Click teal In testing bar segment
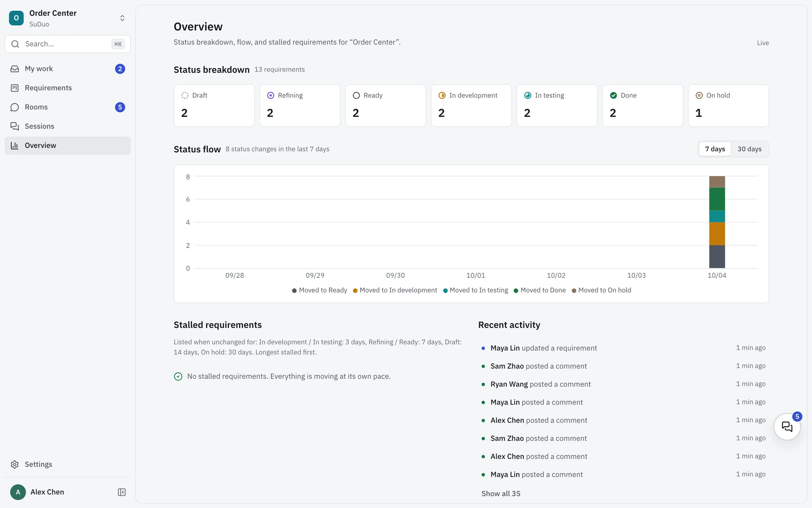Image resolution: width=812 pixels, height=508 pixels. pyautogui.click(x=717, y=216)
